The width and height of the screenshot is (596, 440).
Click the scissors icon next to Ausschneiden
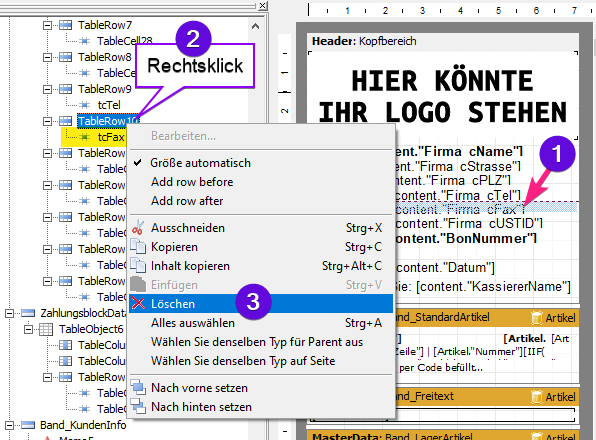pyautogui.click(x=138, y=228)
